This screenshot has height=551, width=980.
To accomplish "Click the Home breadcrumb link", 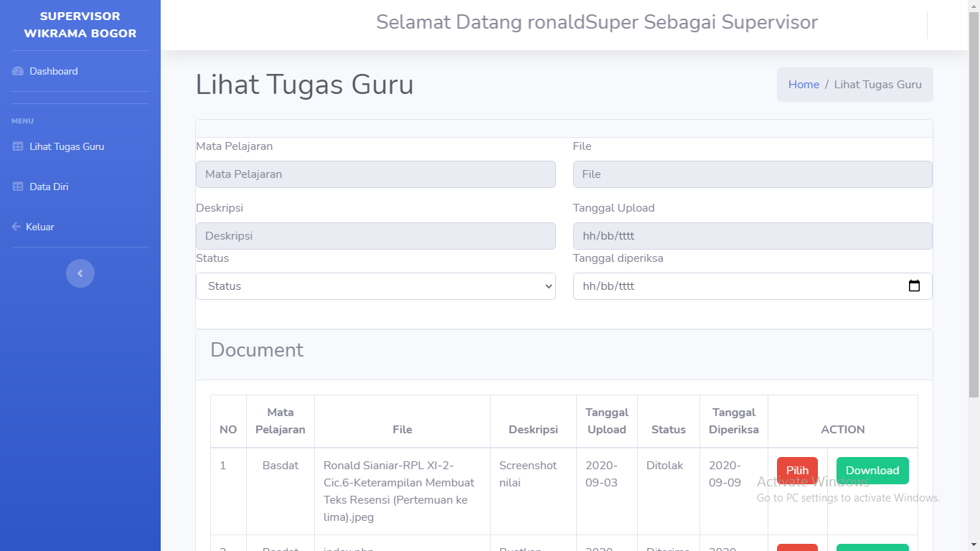I will click(x=804, y=85).
